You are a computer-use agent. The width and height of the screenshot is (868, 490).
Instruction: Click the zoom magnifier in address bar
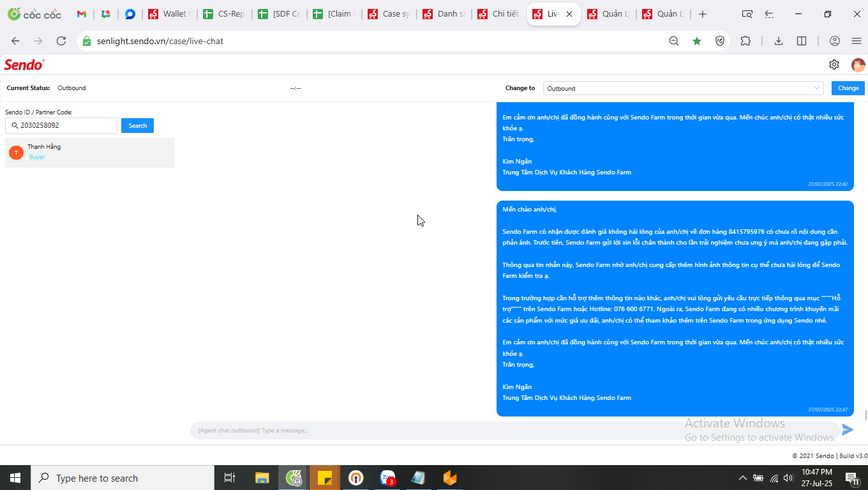coord(674,41)
